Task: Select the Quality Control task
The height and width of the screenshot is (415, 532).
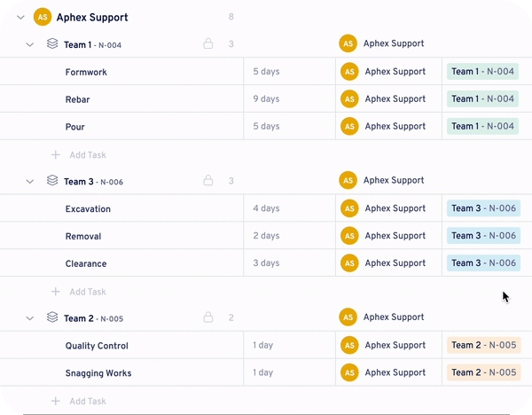Action: 97,346
